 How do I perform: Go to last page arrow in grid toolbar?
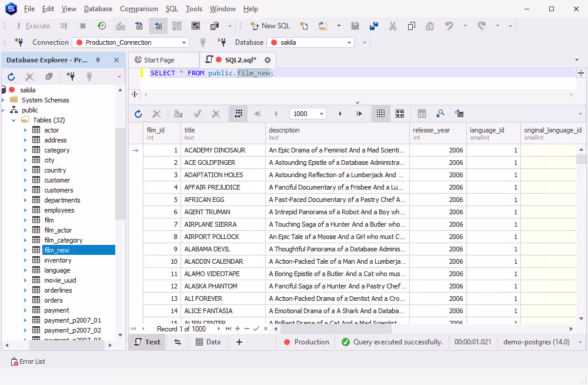pyautogui.click(x=359, y=114)
